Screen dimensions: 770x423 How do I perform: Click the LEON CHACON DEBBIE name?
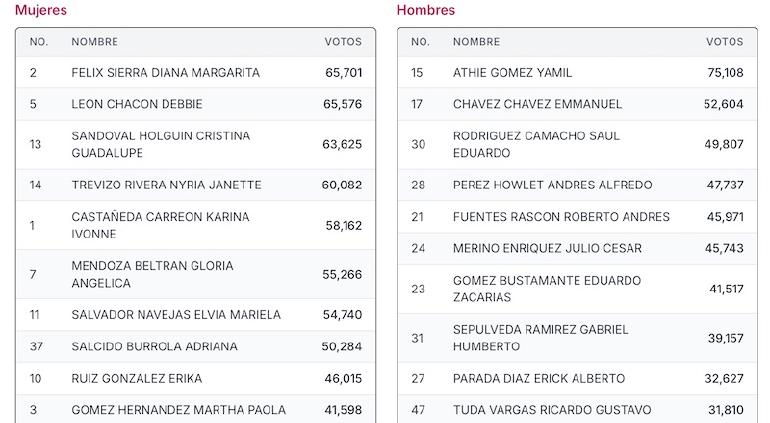click(x=137, y=104)
